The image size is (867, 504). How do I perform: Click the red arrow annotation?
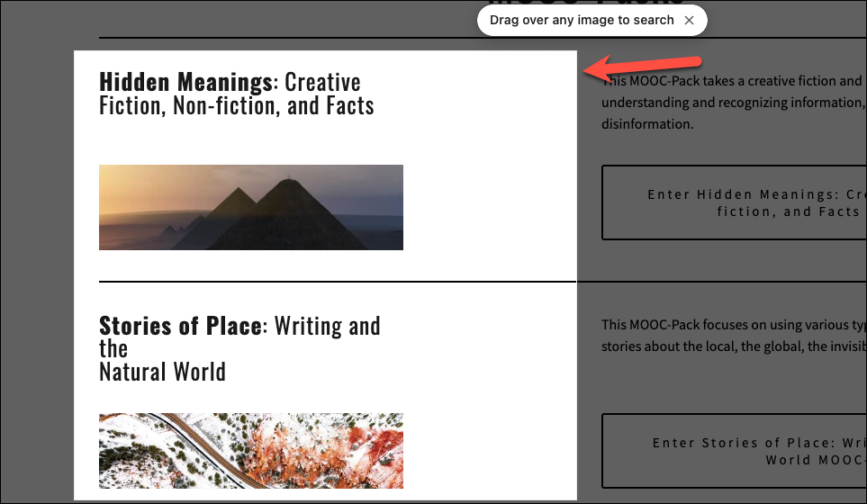643,67
